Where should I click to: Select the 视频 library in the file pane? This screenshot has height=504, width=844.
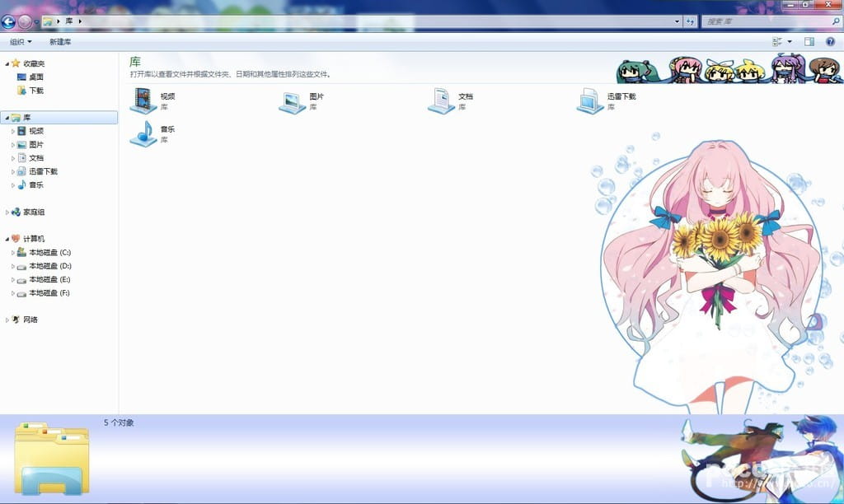click(152, 100)
